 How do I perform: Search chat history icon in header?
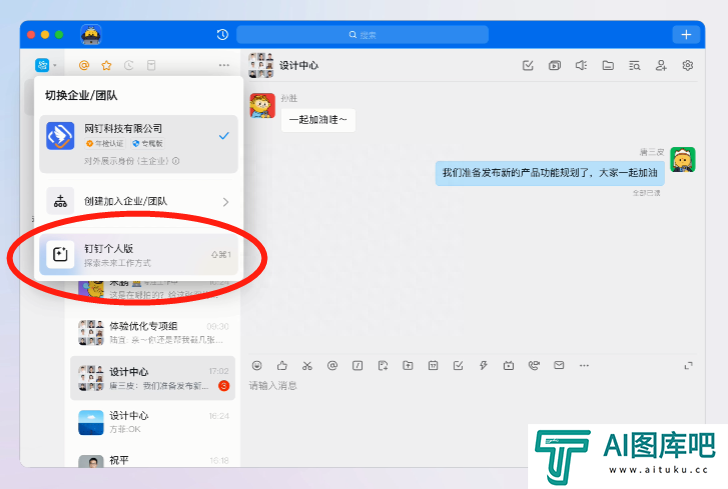635,65
